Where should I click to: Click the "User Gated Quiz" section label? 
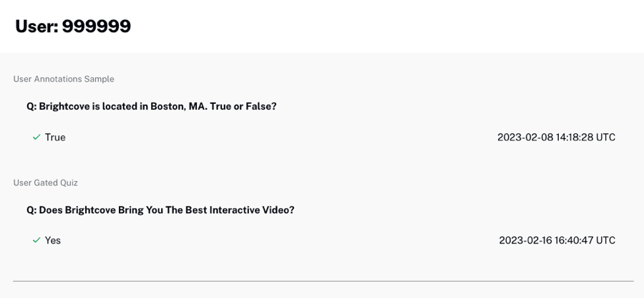pos(46,183)
